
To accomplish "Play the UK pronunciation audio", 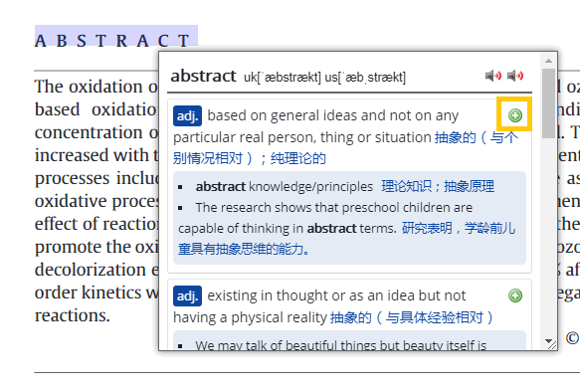I will coord(493,76).
